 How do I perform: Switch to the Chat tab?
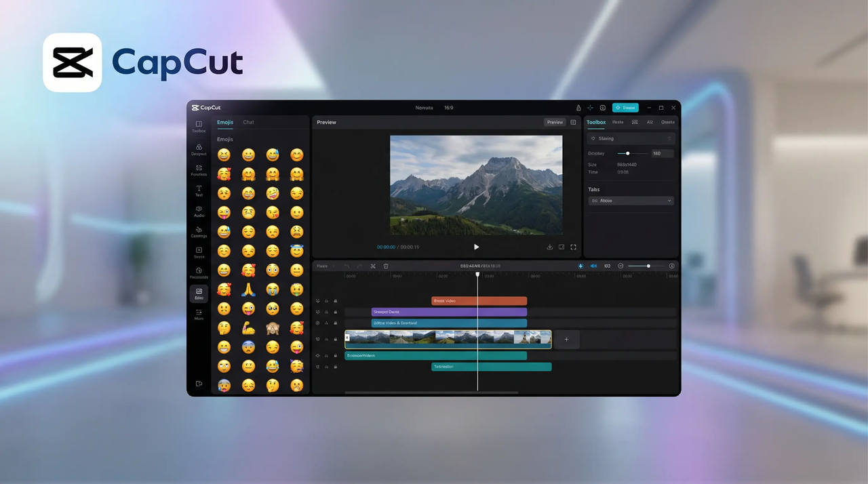[249, 123]
